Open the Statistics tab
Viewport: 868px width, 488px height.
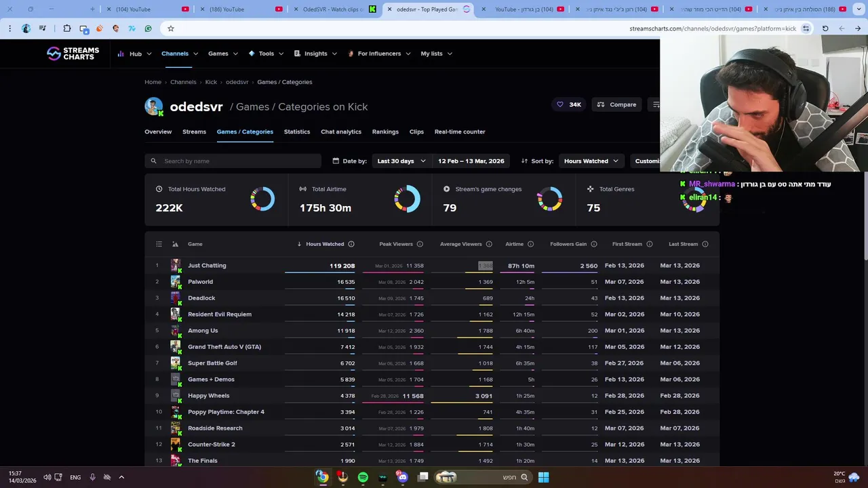coord(297,131)
